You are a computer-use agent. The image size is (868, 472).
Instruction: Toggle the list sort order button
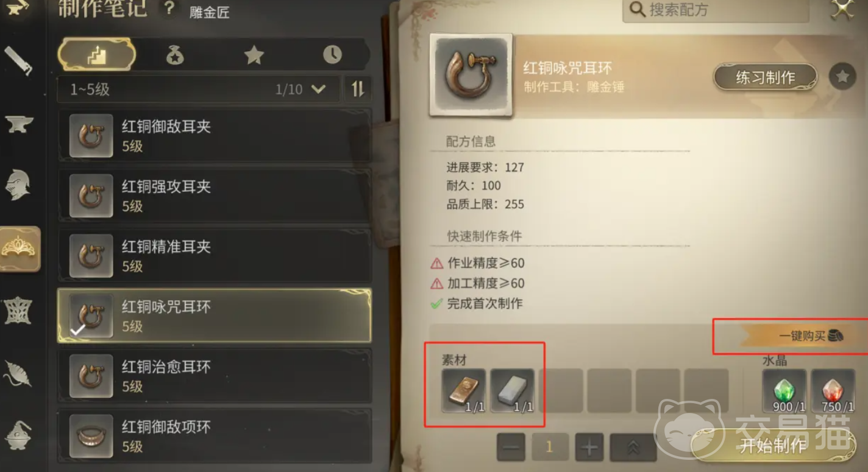click(358, 89)
